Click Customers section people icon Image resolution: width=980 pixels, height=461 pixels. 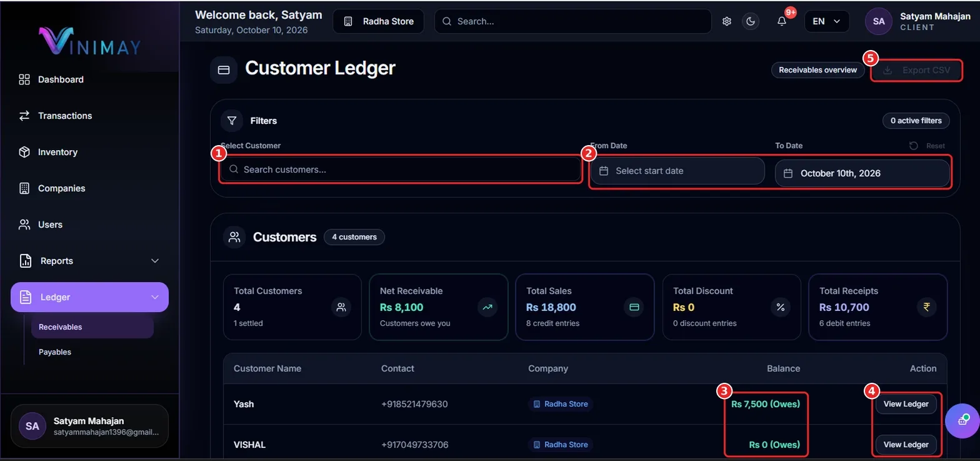(x=234, y=237)
